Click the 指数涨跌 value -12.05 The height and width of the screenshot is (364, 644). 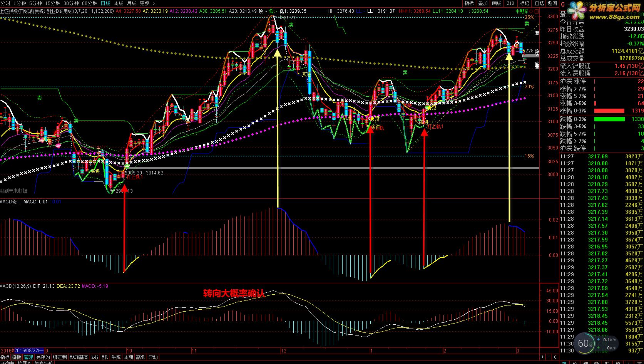[636, 36]
